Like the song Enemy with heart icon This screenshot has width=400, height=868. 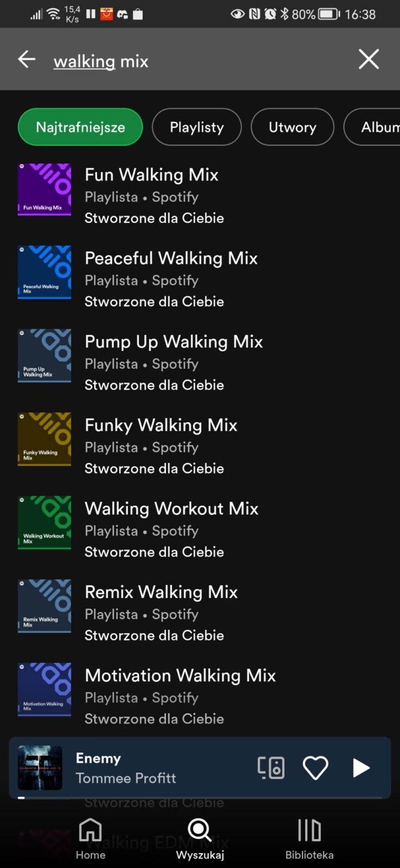(315, 768)
